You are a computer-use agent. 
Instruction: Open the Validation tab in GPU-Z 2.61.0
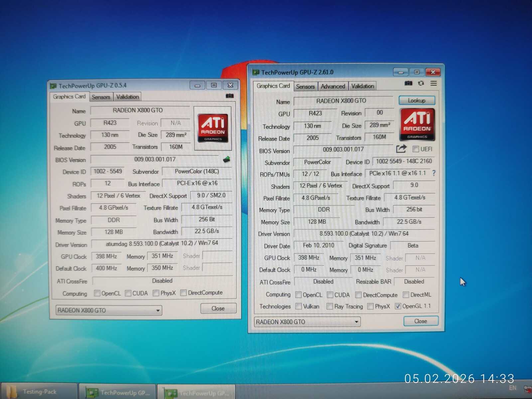tap(362, 86)
